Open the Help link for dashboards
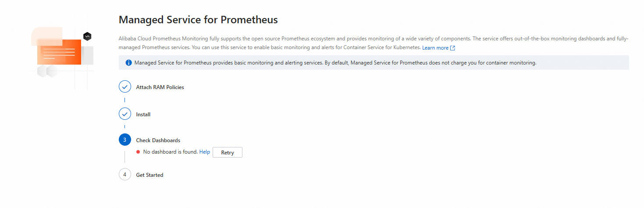Image resolution: width=644 pixels, height=208 pixels. 205,152
